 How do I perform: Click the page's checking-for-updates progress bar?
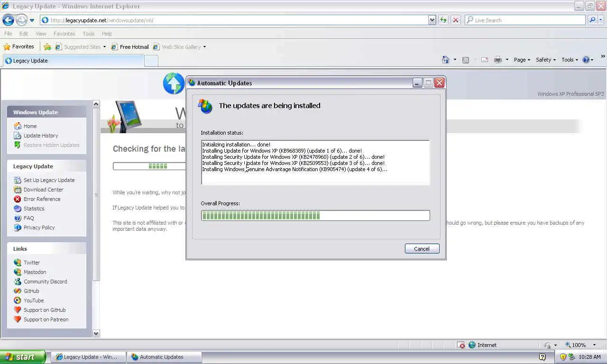[x=149, y=166]
